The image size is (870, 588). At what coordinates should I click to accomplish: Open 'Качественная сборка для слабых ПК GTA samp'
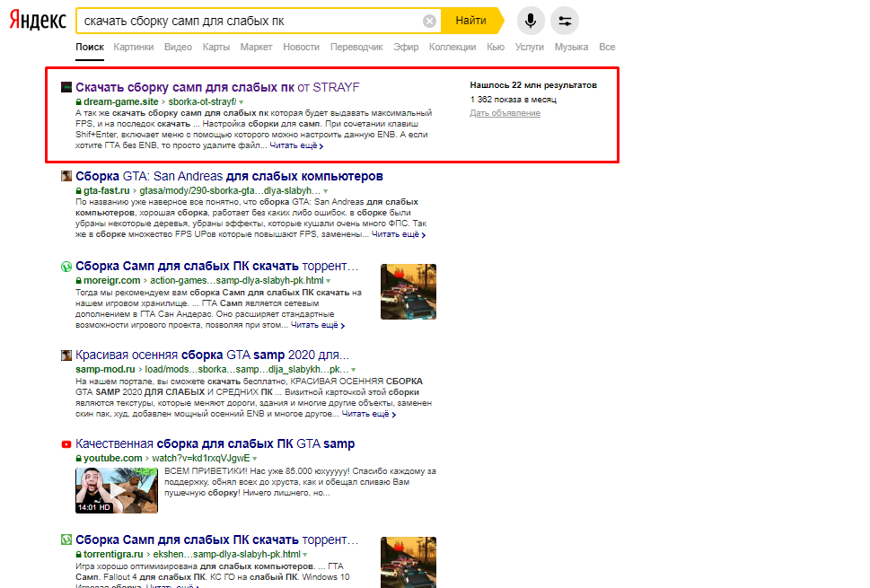point(215,443)
